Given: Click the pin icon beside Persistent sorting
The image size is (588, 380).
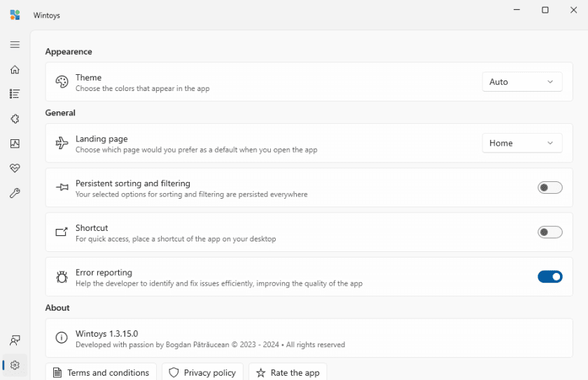Looking at the screenshot, I should (62, 187).
